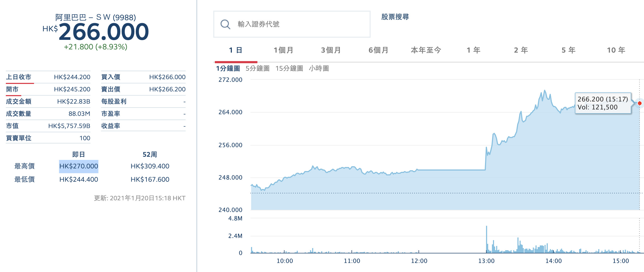This screenshot has width=644, height=272.
Task: Choose the 小時圖 chart interval
Action: pyautogui.click(x=319, y=69)
